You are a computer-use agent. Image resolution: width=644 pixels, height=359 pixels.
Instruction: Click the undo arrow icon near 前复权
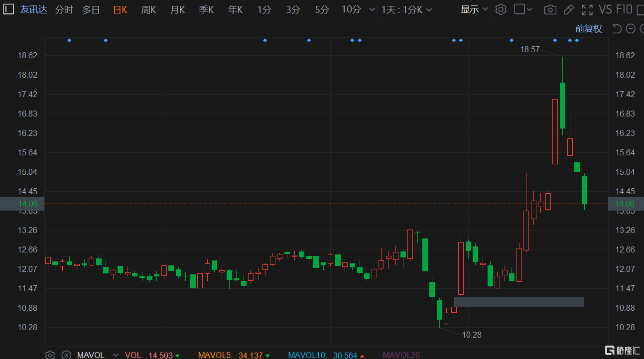[617, 29]
